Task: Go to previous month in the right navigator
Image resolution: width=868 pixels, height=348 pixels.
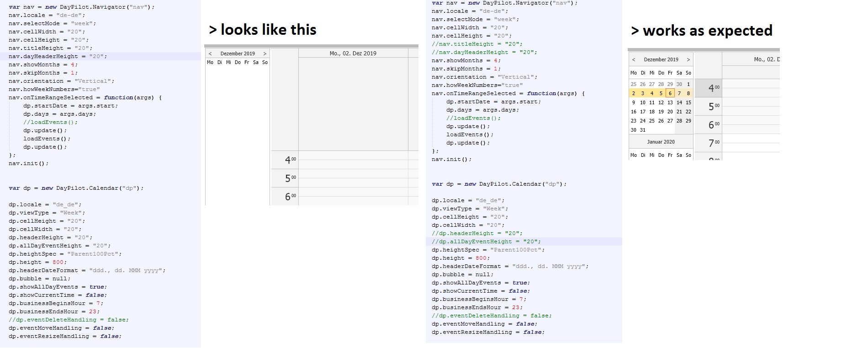Action: point(634,59)
